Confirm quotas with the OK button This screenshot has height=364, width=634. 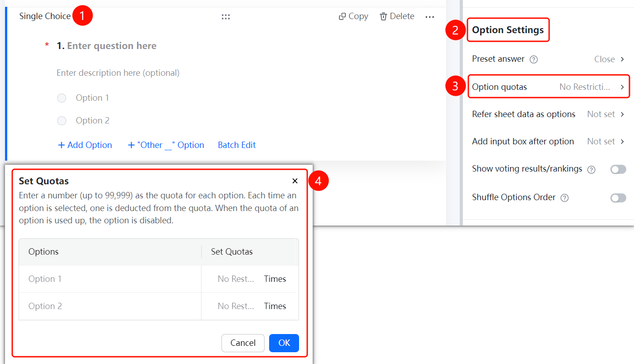point(284,343)
